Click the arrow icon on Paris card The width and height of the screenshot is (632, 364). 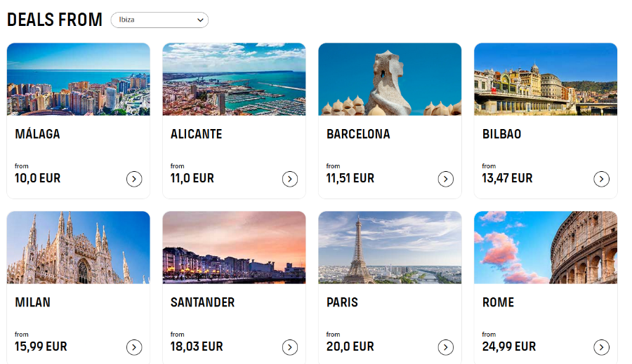click(x=446, y=347)
